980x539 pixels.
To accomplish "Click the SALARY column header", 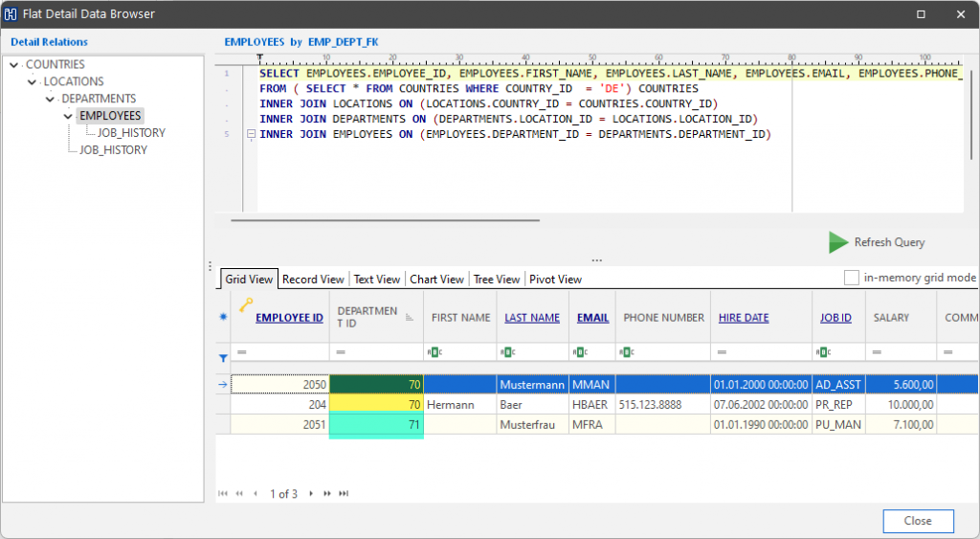I will tap(901, 318).
